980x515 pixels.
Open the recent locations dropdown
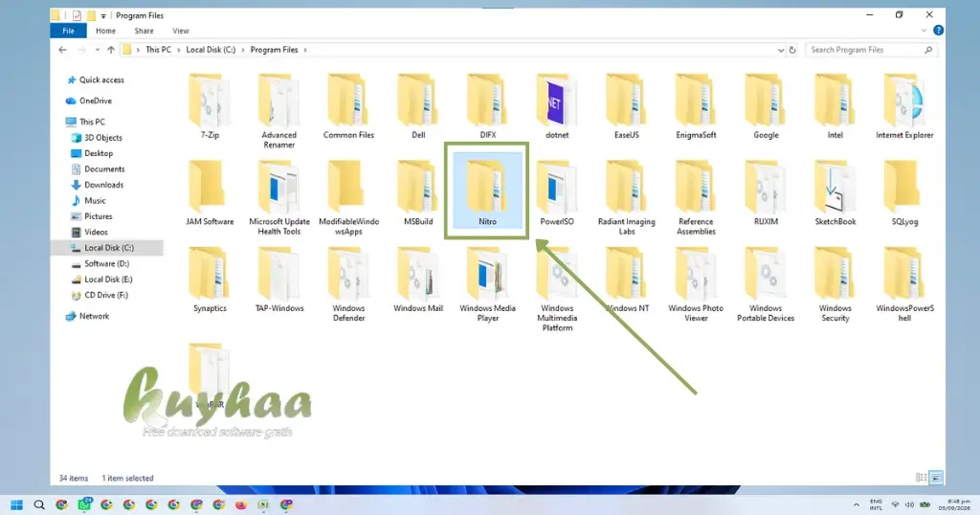coord(97,50)
